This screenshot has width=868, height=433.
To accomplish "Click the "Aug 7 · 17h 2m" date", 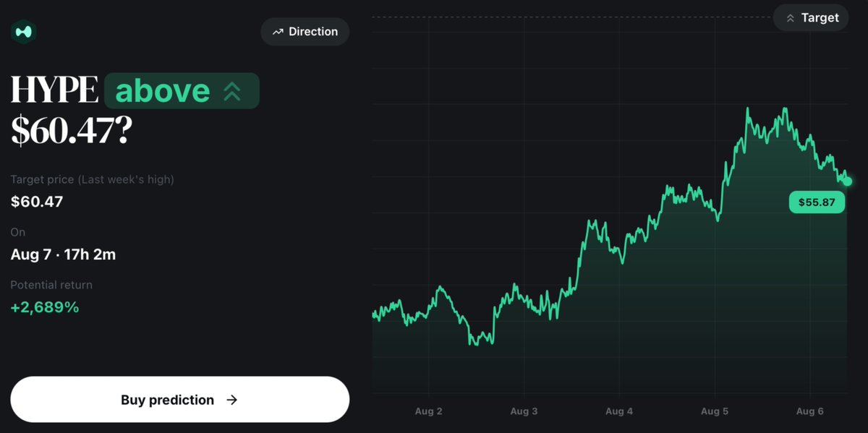I will [63, 254].
